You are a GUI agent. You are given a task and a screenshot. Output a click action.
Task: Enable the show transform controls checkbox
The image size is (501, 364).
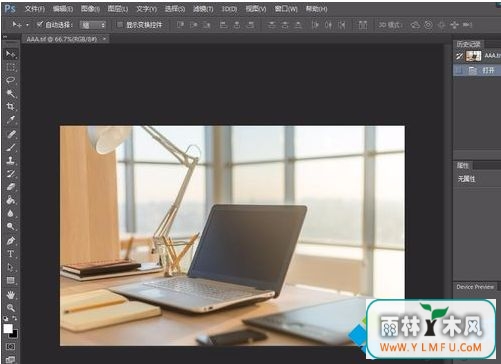point(120,25)
